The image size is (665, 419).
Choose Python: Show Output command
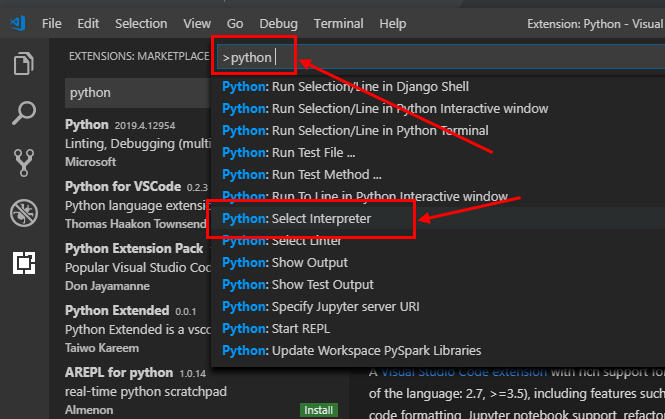[x=438, y=263]
